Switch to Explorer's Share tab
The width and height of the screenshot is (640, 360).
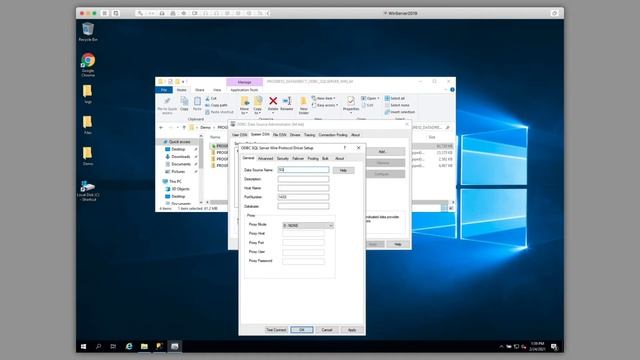coord(200,90)
